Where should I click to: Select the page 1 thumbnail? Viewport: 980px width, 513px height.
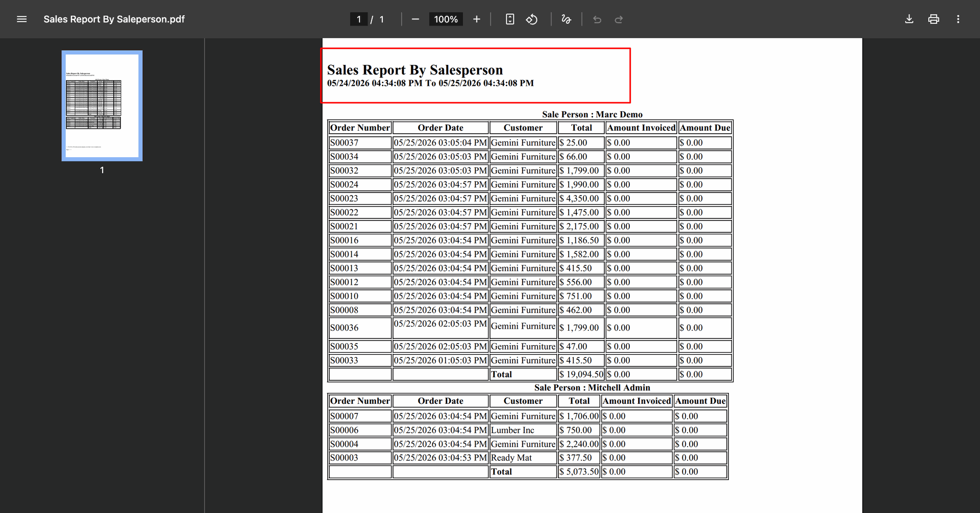coord(102,106)
